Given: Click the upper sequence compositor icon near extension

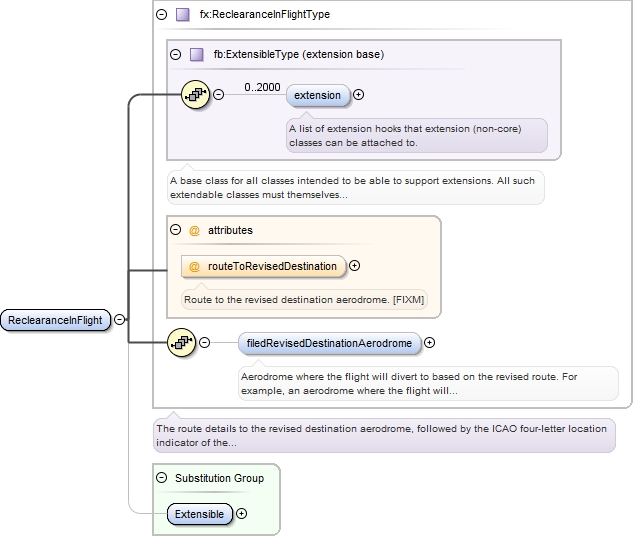Looking at the screenshot, I should click(x=195, y=95).
